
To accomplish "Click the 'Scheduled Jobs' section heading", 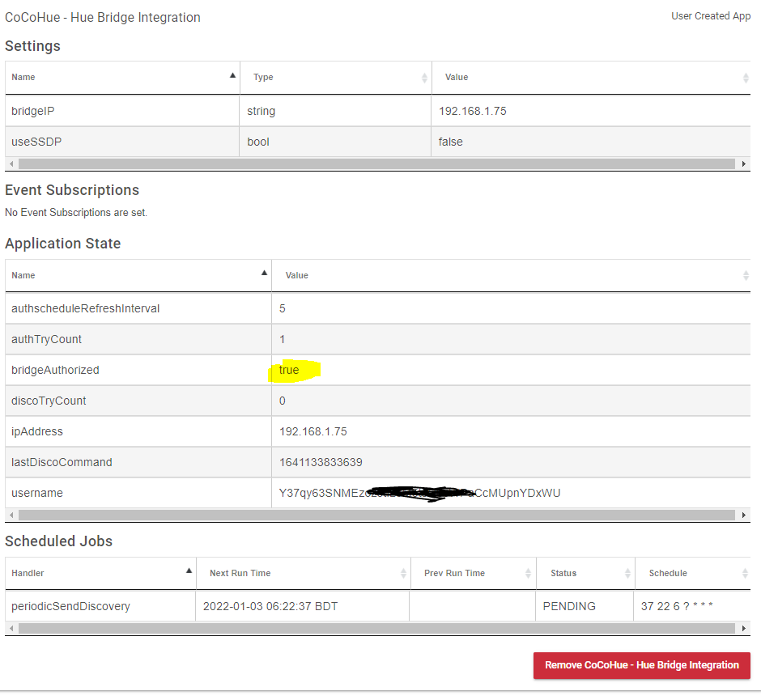I will coord(59,541).
